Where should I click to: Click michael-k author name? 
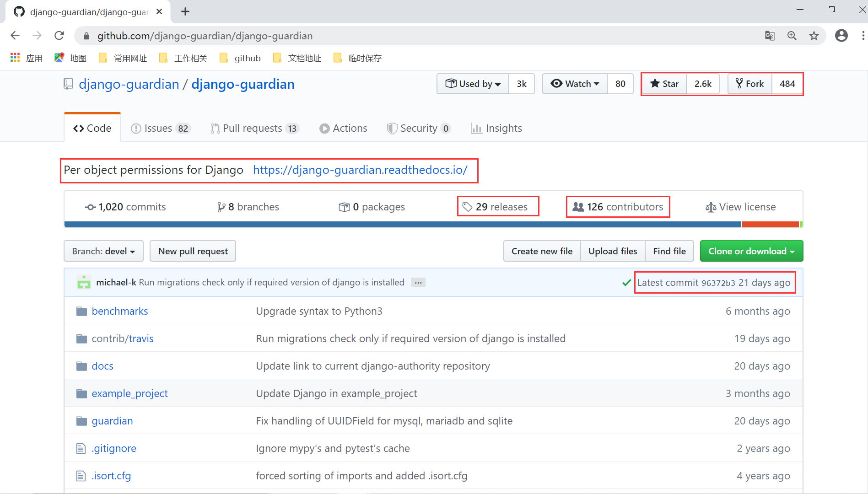click(116, 282)
